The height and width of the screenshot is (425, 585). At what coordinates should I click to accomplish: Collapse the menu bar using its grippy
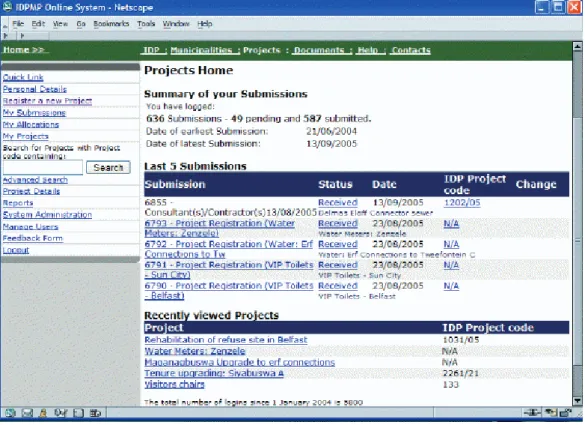point(5,24)
